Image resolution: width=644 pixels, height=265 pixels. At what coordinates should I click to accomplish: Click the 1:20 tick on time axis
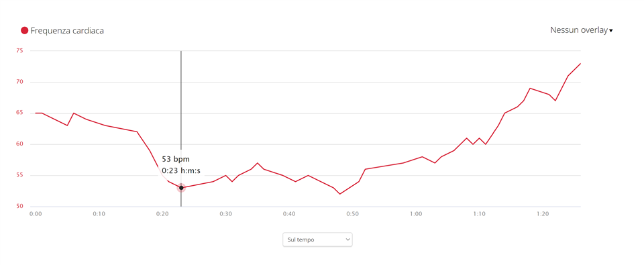click(x=543, y=214)
